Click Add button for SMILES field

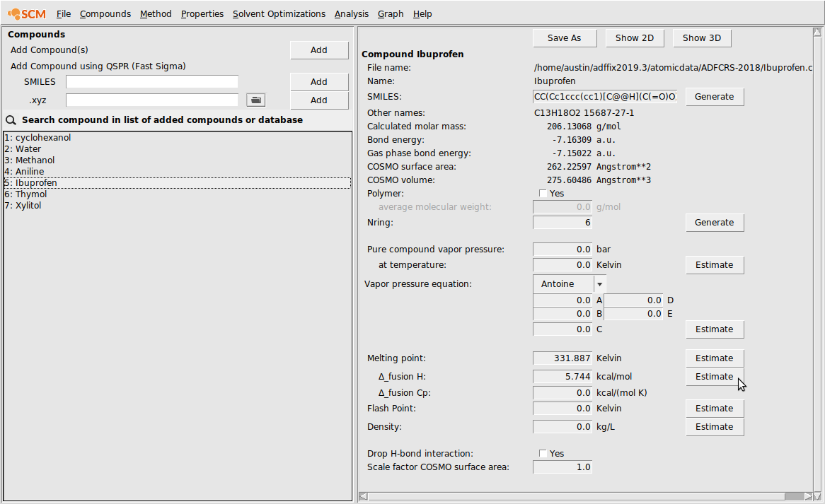[x=319, y=81]
